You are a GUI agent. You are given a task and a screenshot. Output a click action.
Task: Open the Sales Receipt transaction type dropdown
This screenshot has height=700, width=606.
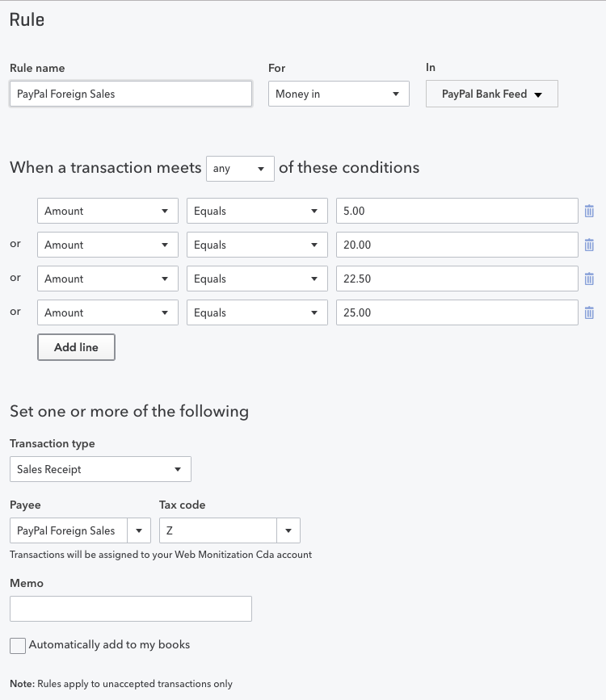[x=100, y=469]
